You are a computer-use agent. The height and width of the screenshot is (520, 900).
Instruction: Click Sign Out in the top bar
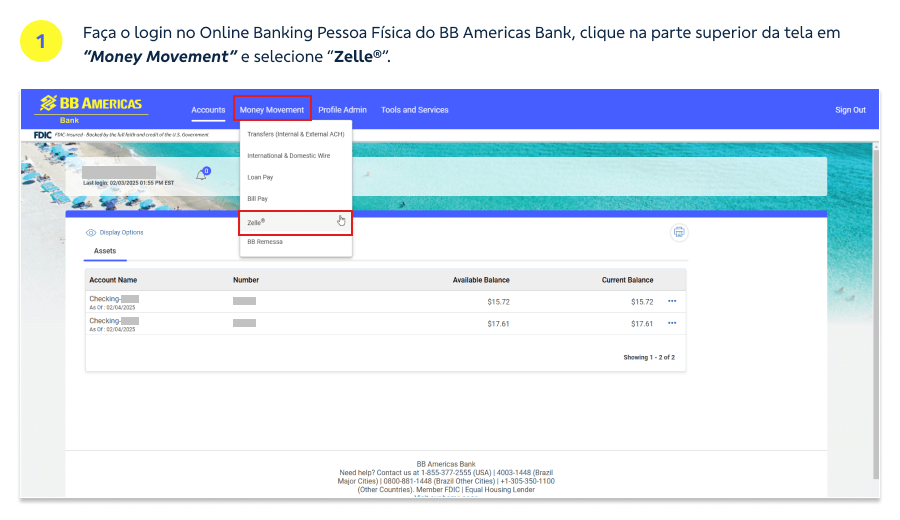pyautogui.click(x=850, y=110)
